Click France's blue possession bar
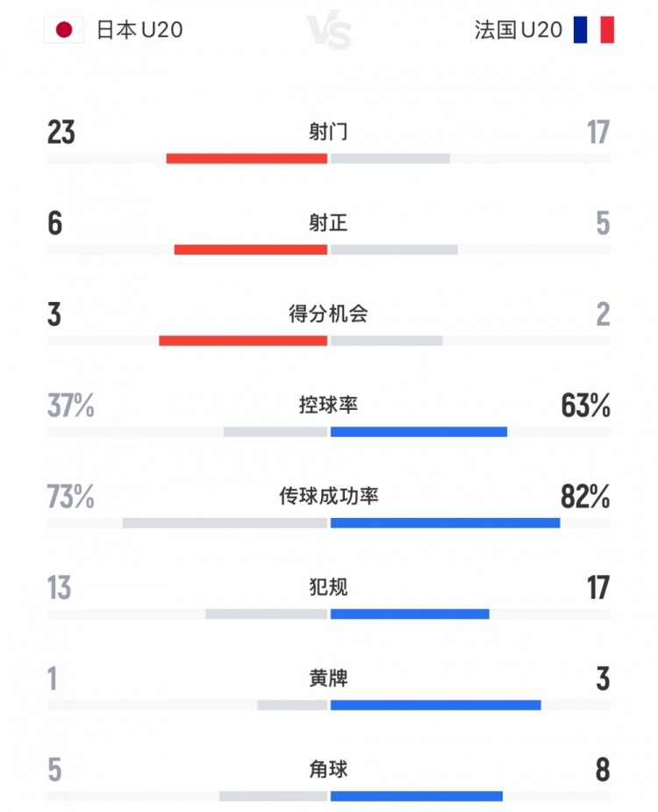 418,432
